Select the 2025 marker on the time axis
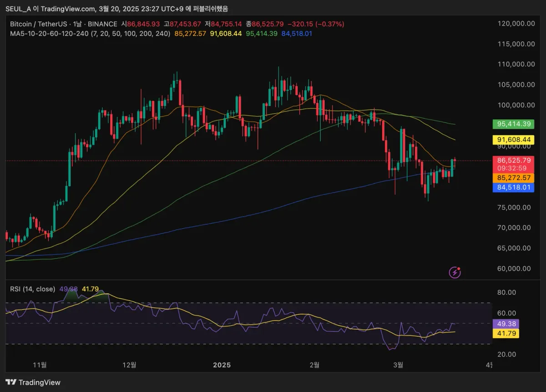The width and height of the screenshot is (546, 392). click(222, 365)
